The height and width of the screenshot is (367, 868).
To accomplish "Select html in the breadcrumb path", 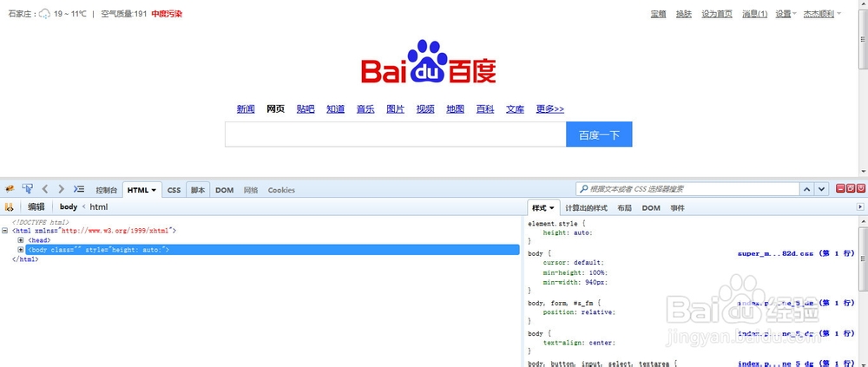I will [x=99, y=207].
